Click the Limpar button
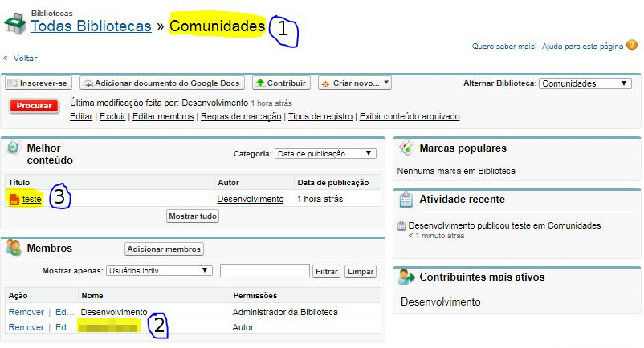Image resolution: width=644 pixels, height=348 pixels. [x=361, y=271]
